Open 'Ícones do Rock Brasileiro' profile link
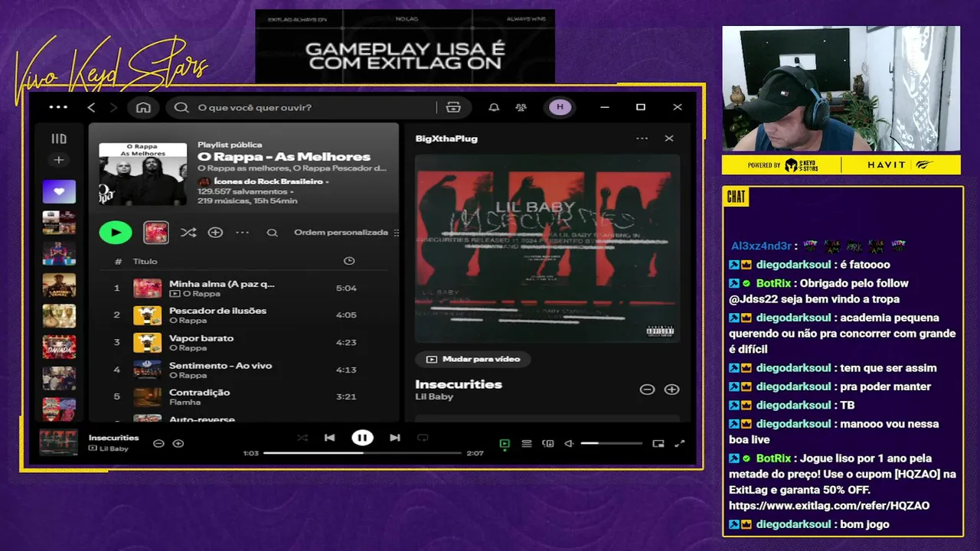The width and height of the screenshot is (980, 551). [269, 181]
